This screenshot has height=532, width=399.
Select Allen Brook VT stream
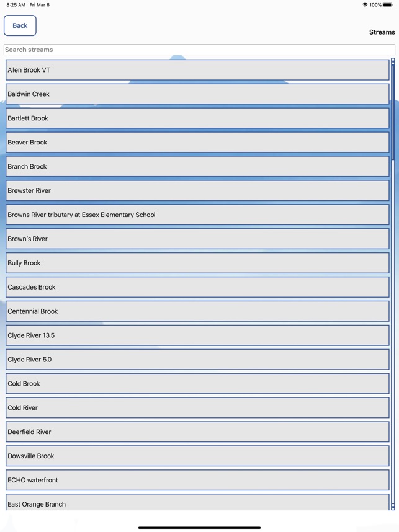tap(197, 70)
